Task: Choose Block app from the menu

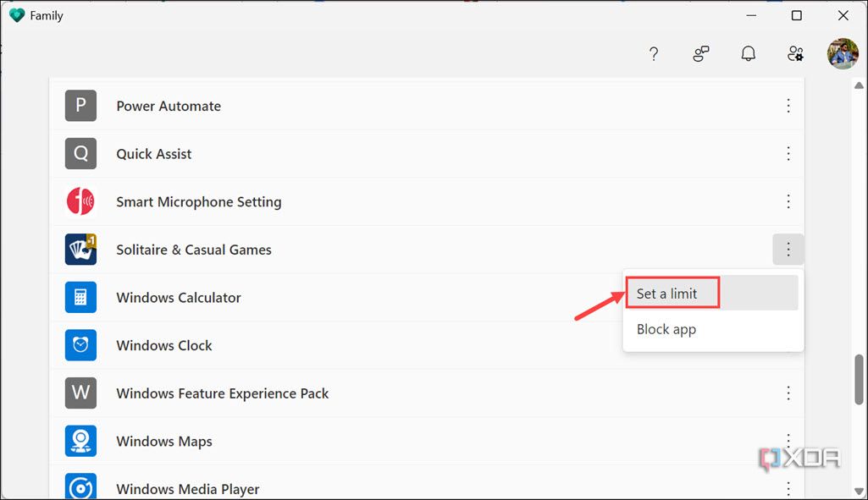Action: click(666, 329)
